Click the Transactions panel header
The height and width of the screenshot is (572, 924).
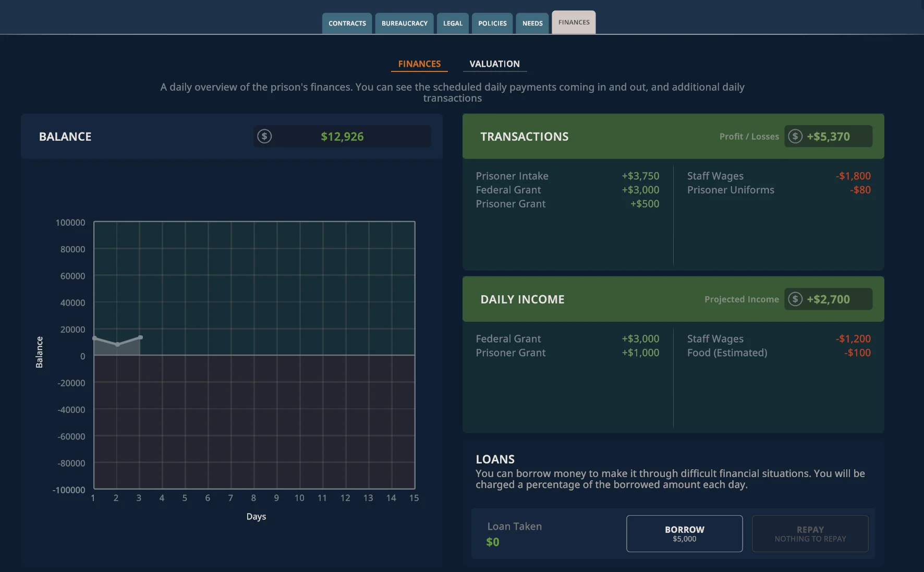coord(673,137)
